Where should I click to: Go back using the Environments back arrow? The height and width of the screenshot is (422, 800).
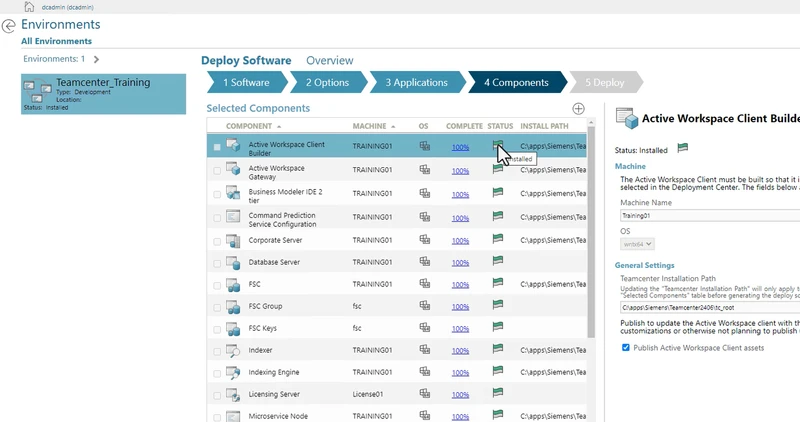[x=9, y=26]
